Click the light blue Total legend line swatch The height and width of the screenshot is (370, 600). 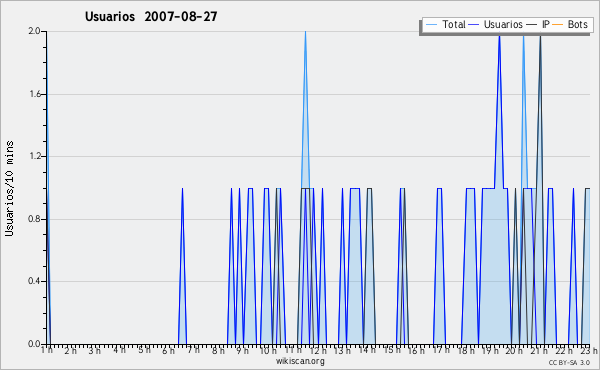coord(431,25)
